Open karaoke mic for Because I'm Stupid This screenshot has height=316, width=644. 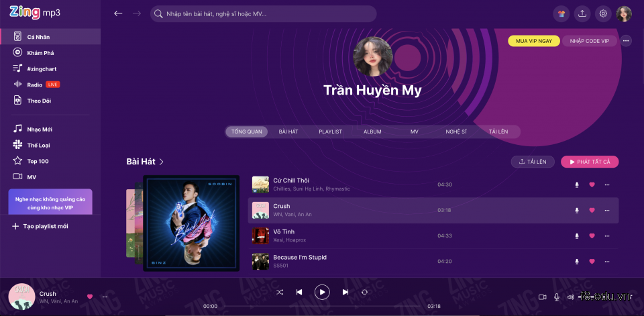coord(577,262)
